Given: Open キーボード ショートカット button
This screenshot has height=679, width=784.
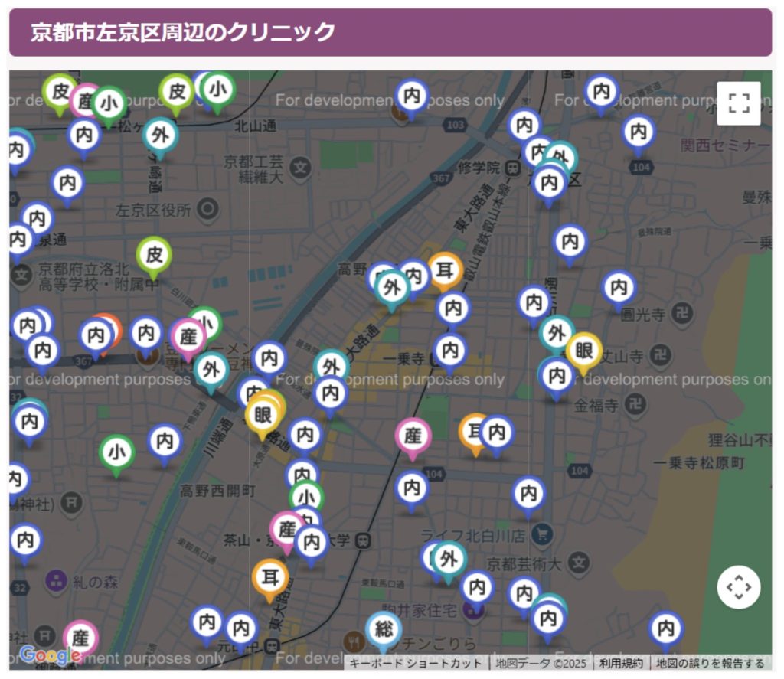Looking at the screenshot, I should pyautogui.click(x=416, y=663).
